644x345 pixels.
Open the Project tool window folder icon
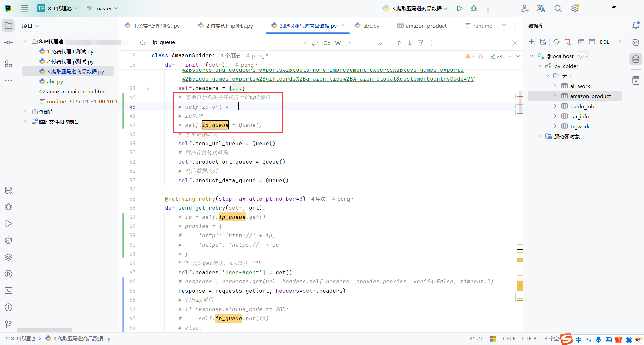click(x=8, y=26)
